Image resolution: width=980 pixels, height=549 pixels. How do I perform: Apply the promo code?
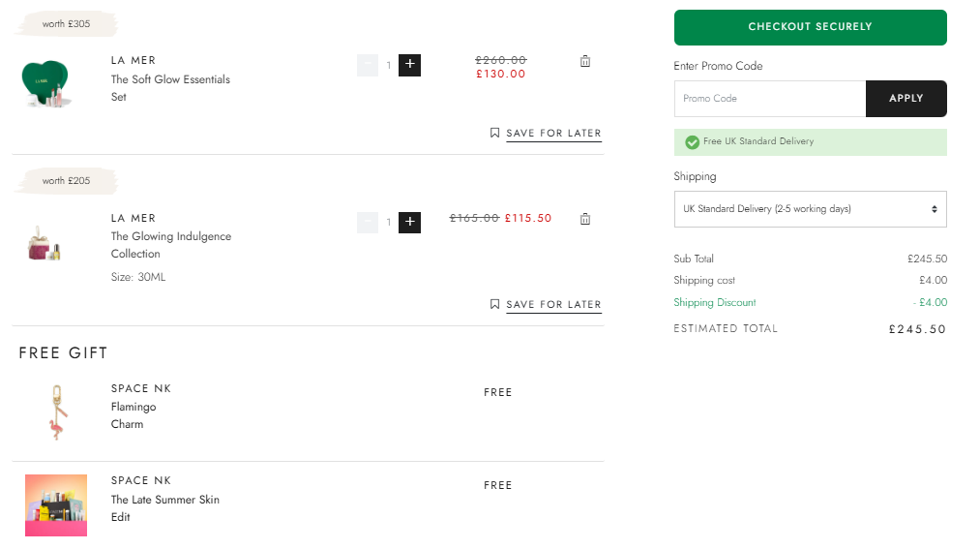coord(906,98)
